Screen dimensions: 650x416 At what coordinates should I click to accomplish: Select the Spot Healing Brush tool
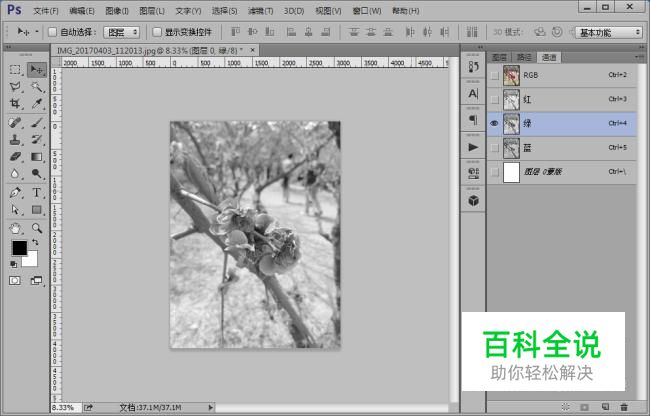coord(15,123)
